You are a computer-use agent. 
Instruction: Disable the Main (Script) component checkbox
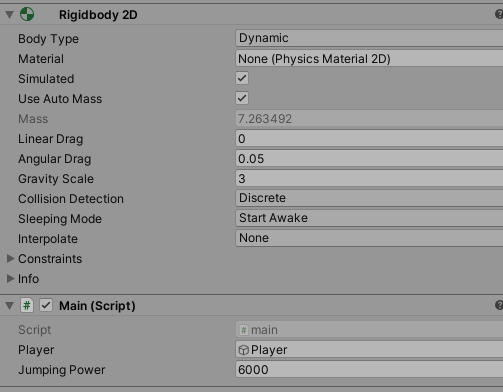46,305
